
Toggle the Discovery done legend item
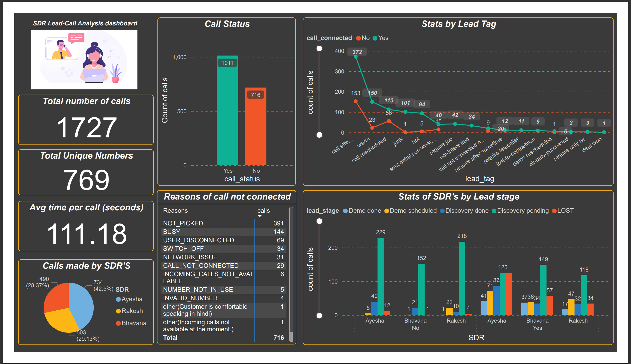[x=443, y=211]
